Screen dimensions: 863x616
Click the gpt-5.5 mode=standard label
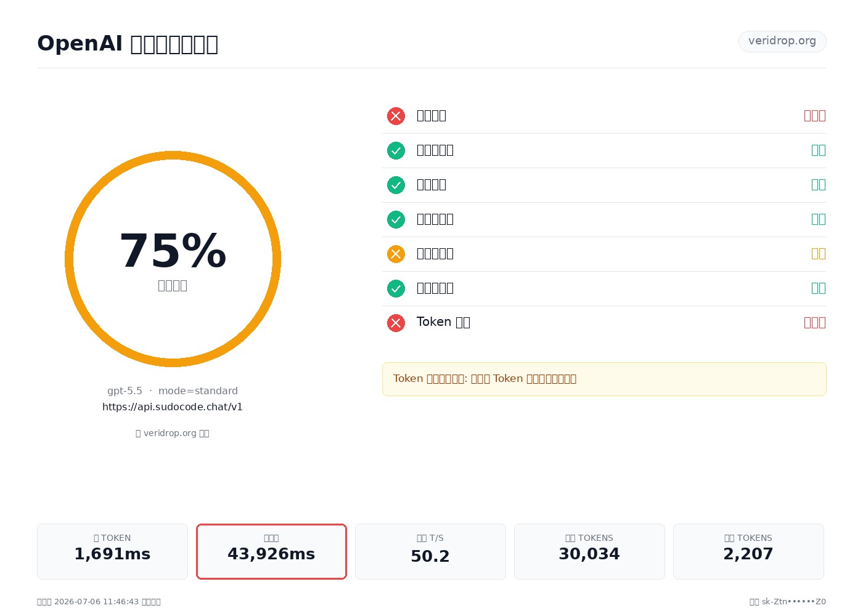[x=173, y=391]
